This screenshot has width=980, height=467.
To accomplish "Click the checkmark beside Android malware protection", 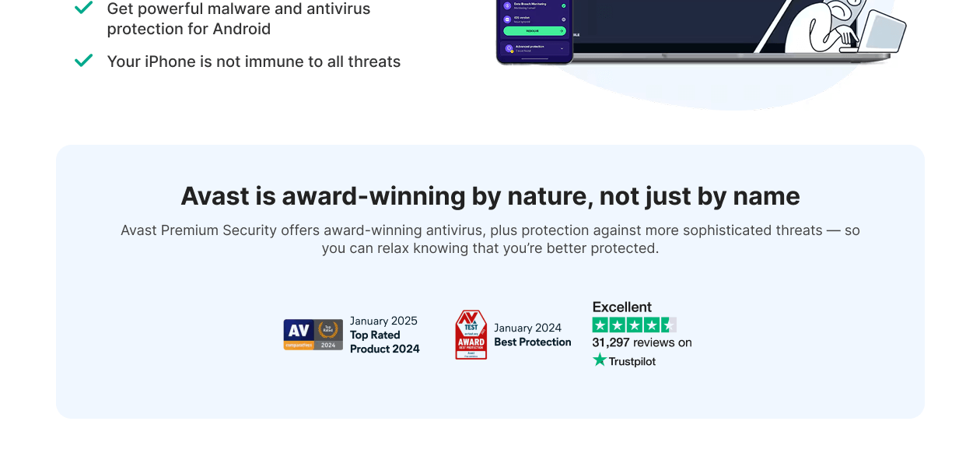I will [83, 8].
